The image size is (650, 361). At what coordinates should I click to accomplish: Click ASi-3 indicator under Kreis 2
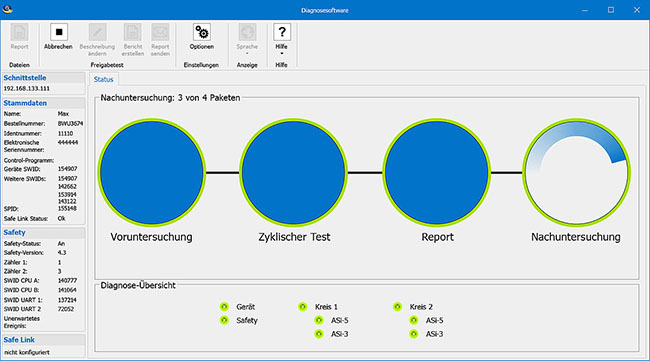point(414,334)
